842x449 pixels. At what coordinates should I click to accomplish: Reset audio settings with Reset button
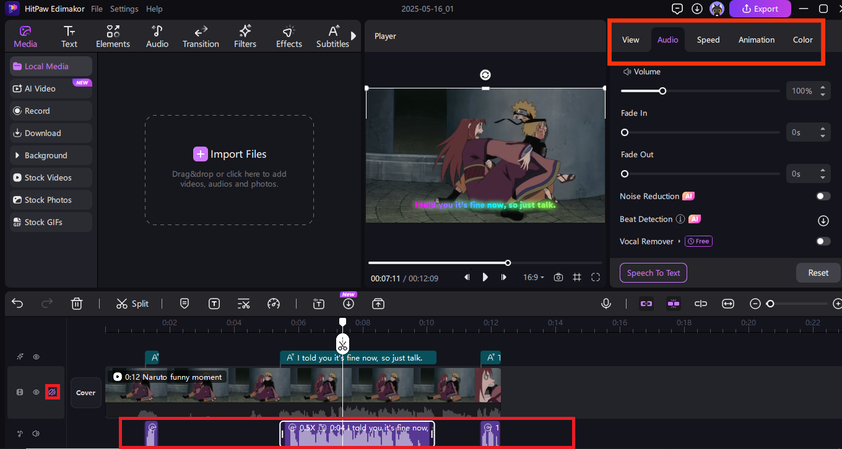coord(818,273)
